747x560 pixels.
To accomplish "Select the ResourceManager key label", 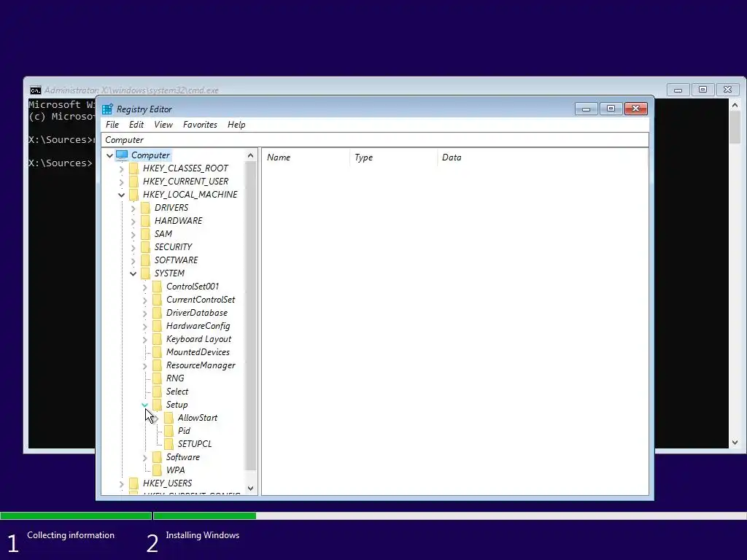I will pyautogui.click(x=201, y=365).
